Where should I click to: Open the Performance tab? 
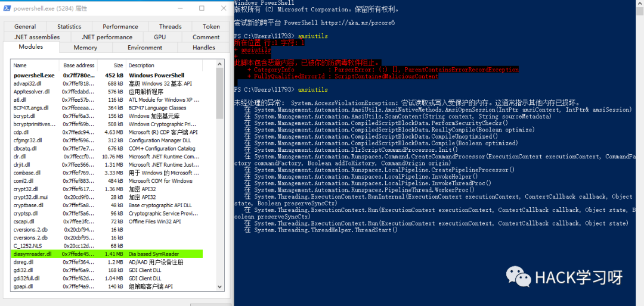(120, 26)
